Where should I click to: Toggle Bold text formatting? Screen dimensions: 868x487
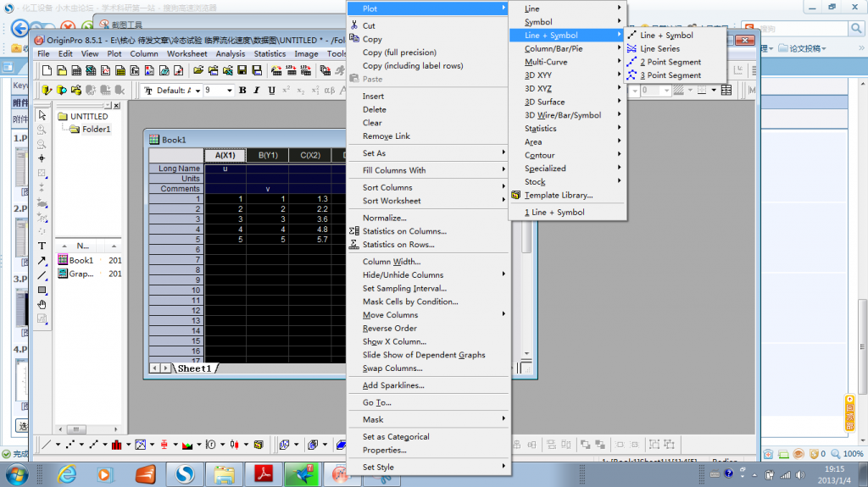[242, 91]
